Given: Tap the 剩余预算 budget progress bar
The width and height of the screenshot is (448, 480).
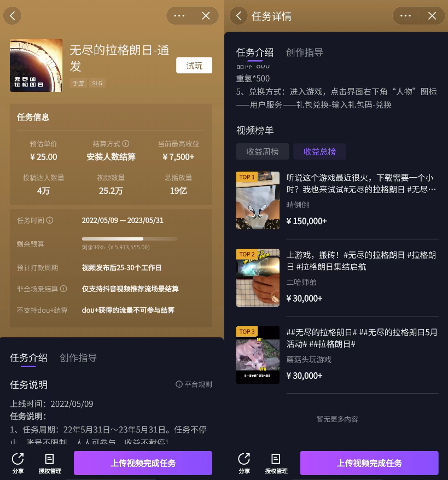Looking at the screenshot, I should 130,238.
